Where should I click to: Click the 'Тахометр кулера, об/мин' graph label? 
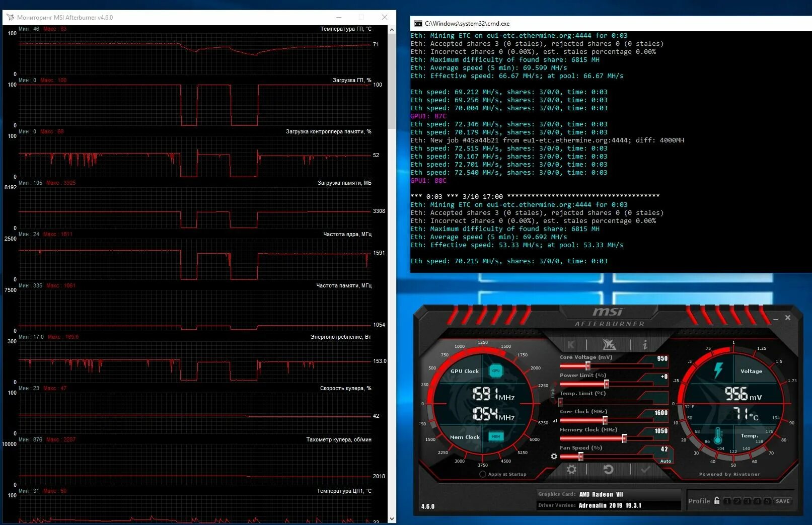339,439
